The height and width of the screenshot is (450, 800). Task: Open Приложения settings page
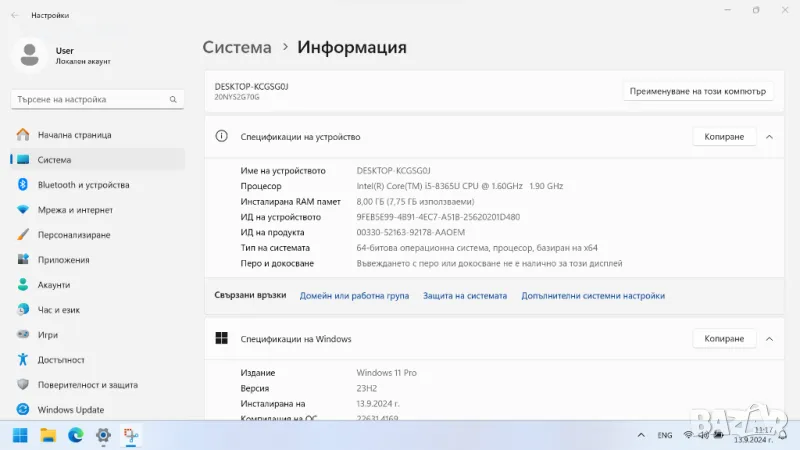click(x=63, y=260)
